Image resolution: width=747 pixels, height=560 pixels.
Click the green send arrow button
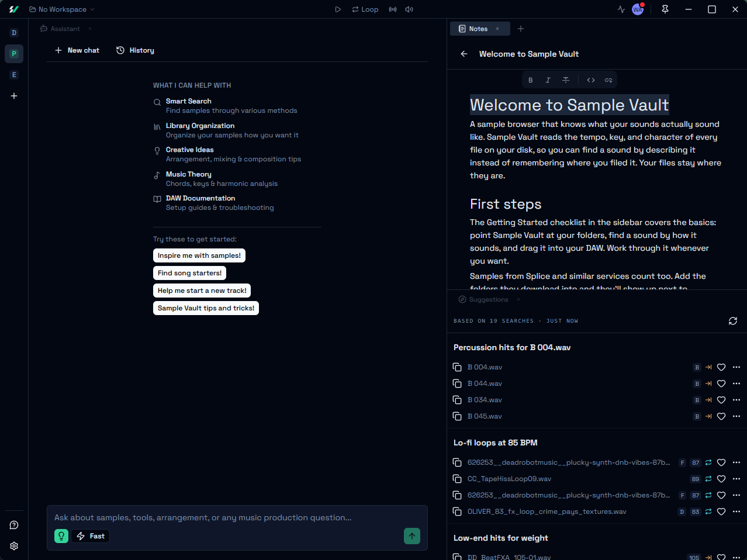click(412, 536)
